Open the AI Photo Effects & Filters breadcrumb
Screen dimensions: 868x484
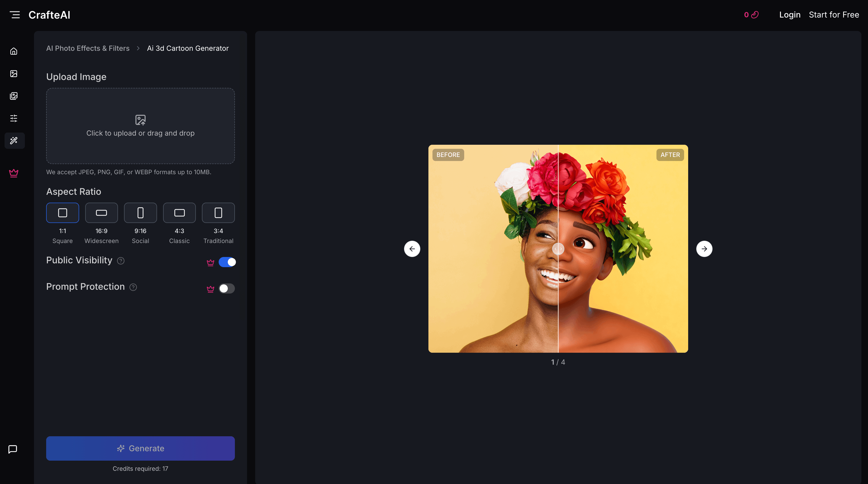88,48
